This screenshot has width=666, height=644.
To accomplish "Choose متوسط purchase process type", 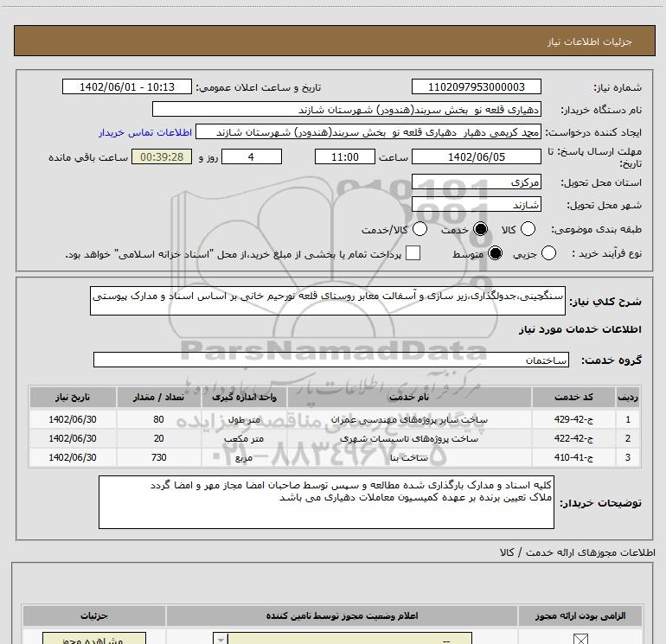I will [x=496, y=253].
